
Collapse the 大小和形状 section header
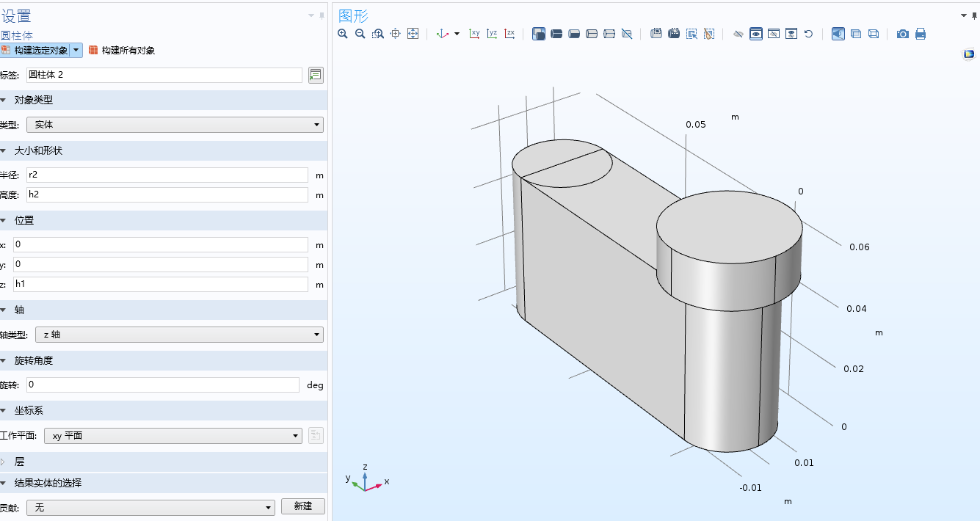(163, 150)
